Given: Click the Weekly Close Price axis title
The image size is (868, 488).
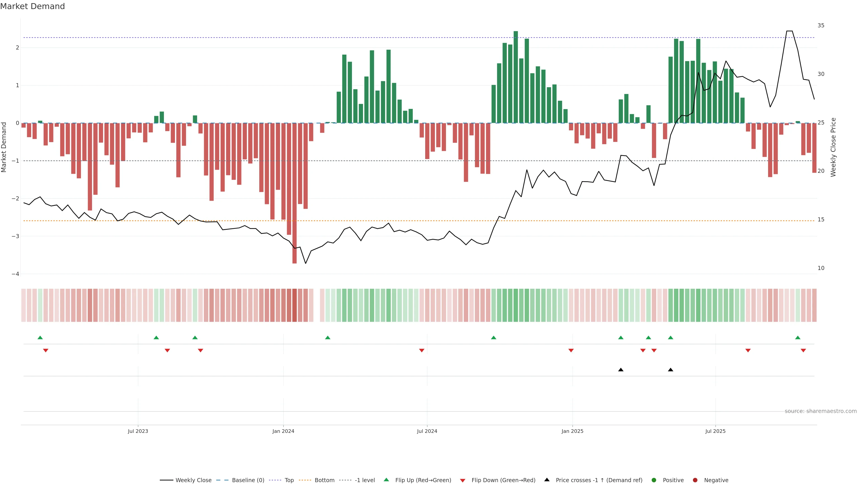Looking at the screenshot, I should (x=833, y=147).
